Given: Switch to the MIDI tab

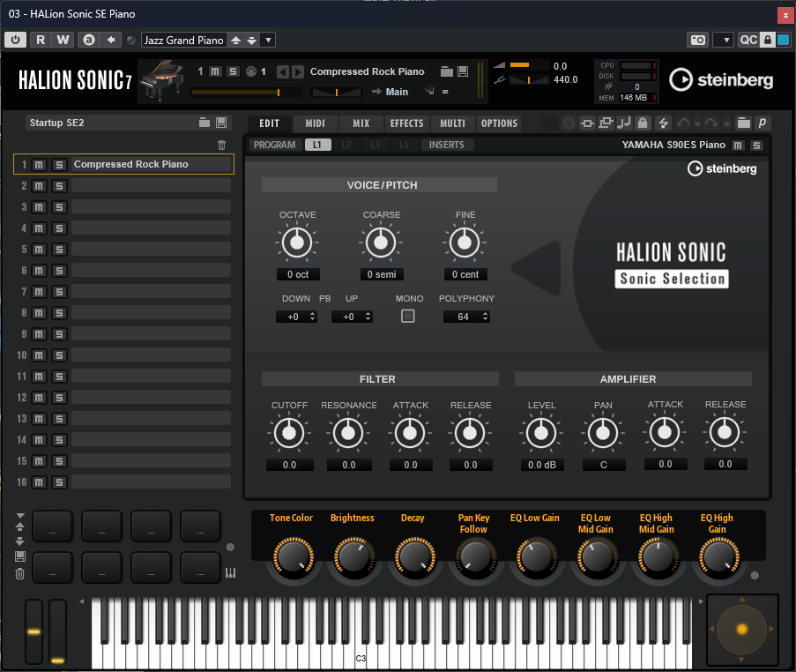Looking at the screenshot, I should coord(316,123).
